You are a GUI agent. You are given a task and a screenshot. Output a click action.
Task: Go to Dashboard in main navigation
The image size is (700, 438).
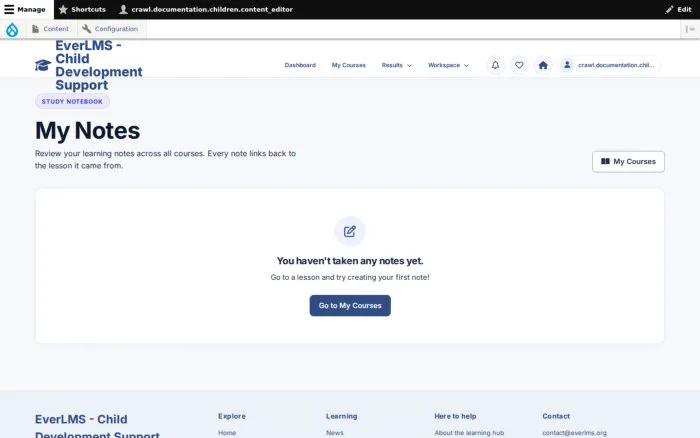pyautogui.click(x=300, y=65)
